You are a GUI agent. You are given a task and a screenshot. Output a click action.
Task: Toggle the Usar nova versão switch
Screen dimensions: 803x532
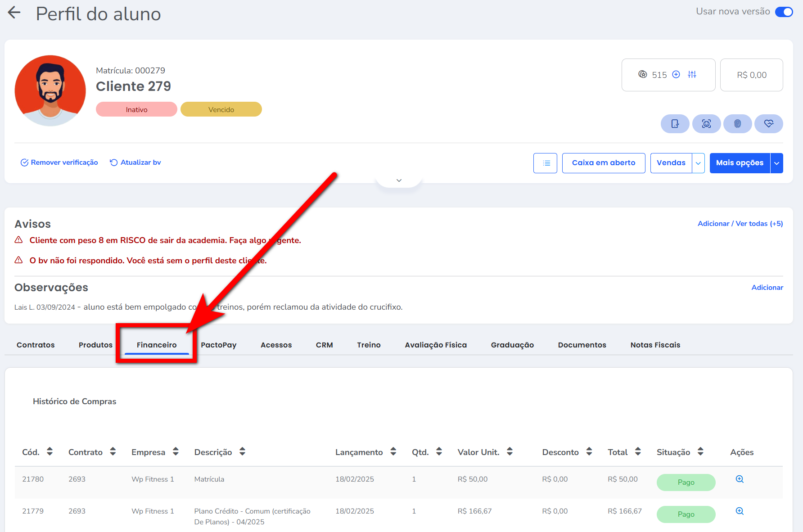click(784, 12)
